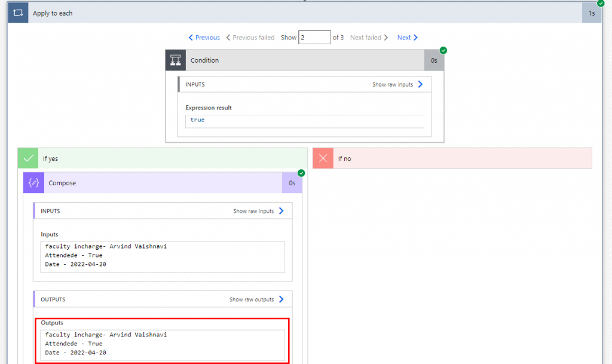This screenshot has height=364, width=612.
Task: Go to the Previous iteration
Action: (x=204, y=38)
